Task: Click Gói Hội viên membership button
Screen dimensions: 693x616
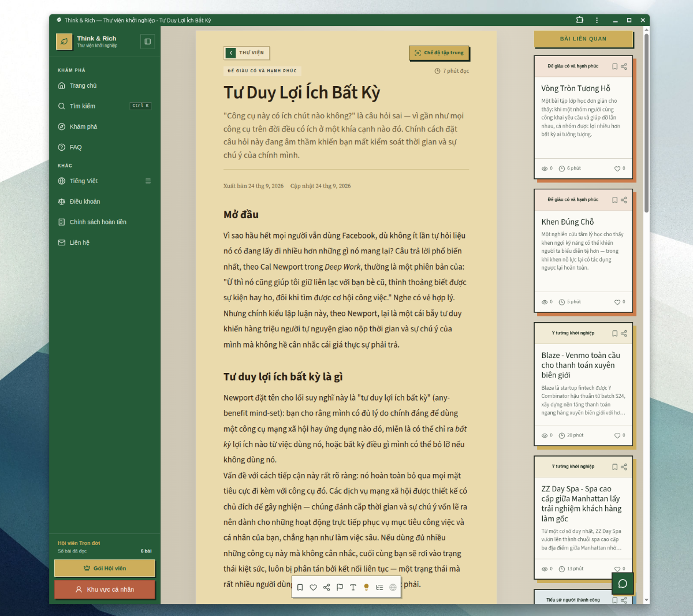Action: click(x=105, y=568)
